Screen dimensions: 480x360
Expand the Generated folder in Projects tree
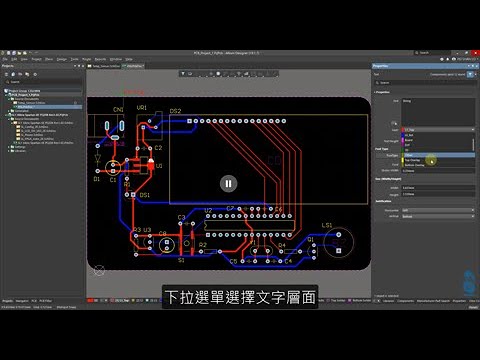pyautogui.click(x=9, y=111)
